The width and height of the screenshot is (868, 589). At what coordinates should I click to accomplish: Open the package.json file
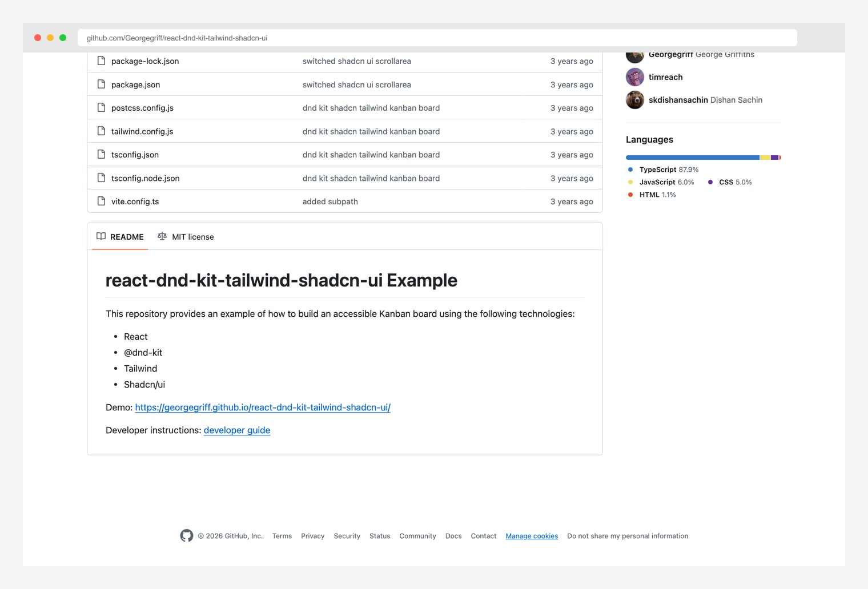pos(135,84)
